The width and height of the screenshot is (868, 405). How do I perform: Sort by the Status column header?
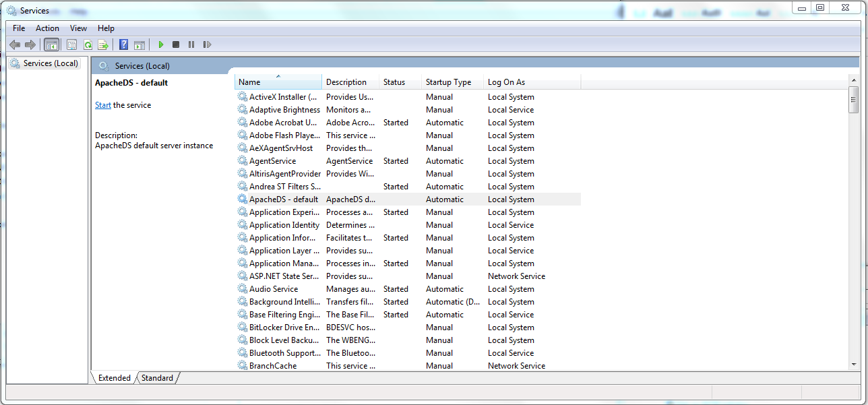click(400, 82)
